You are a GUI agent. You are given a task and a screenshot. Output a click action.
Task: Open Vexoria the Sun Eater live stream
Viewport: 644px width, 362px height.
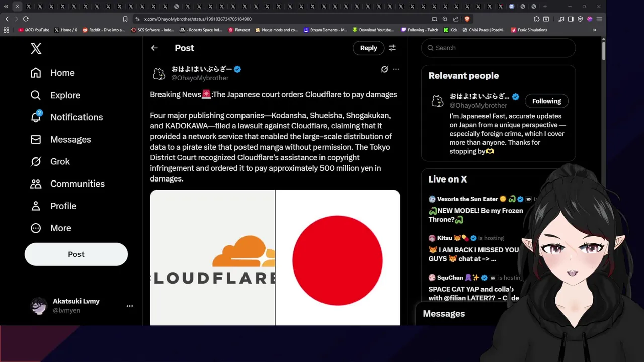475,210
